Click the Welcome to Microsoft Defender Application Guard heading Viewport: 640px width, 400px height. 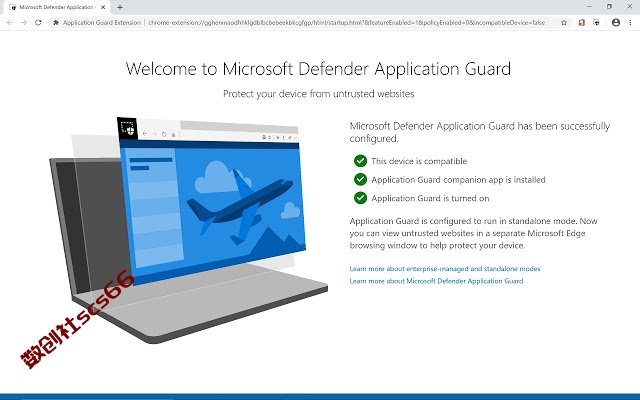coord(318,69)
